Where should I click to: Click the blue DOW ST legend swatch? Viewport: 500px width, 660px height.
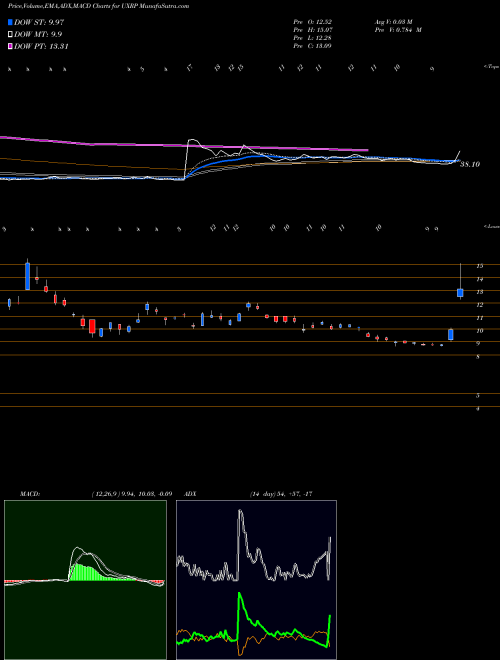pos(10,22)
